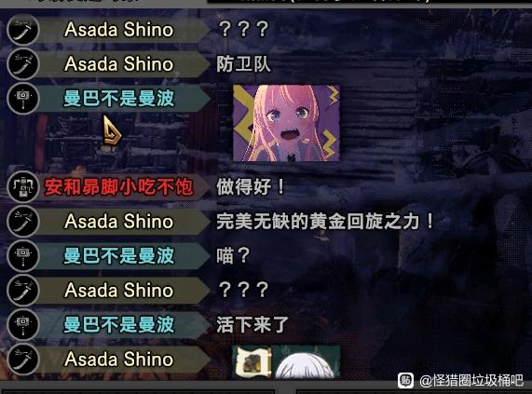This screenshot has height=394, width=532.
Task: Click the weapon icon beside 做得好！ message
Action: tap(23, 187)
